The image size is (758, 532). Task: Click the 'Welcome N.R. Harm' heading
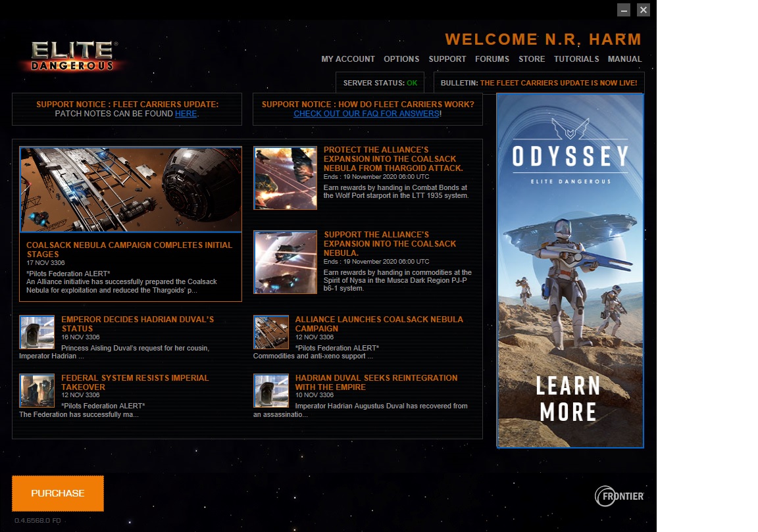[543, 39]
